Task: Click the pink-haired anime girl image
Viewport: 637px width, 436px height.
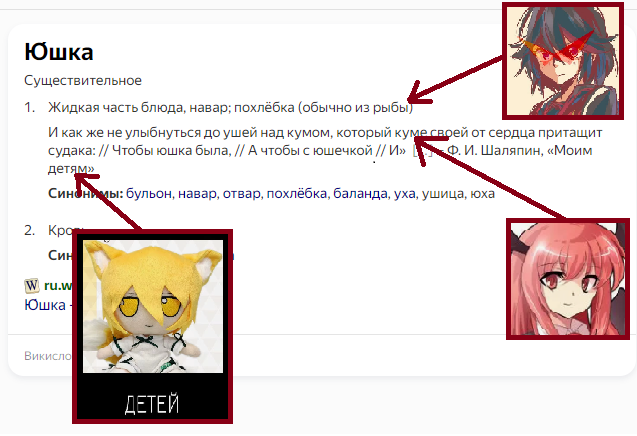Action: tap(568, 279)
